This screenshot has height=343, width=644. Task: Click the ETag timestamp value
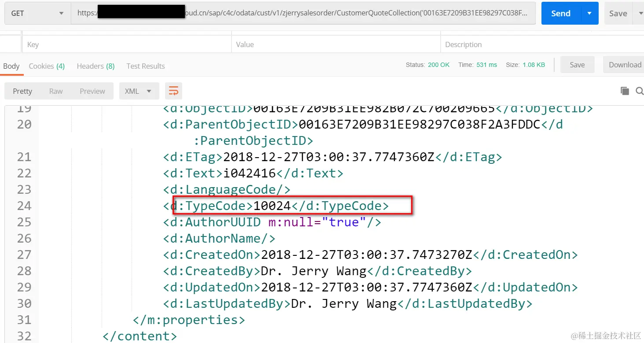329,157
